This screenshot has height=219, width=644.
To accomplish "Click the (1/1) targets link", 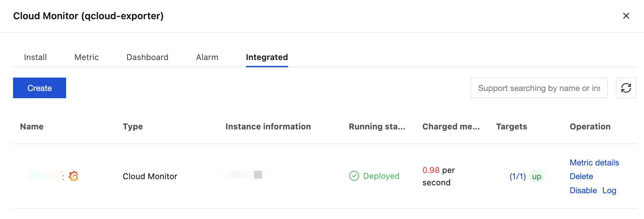I will tap(517, 176).
